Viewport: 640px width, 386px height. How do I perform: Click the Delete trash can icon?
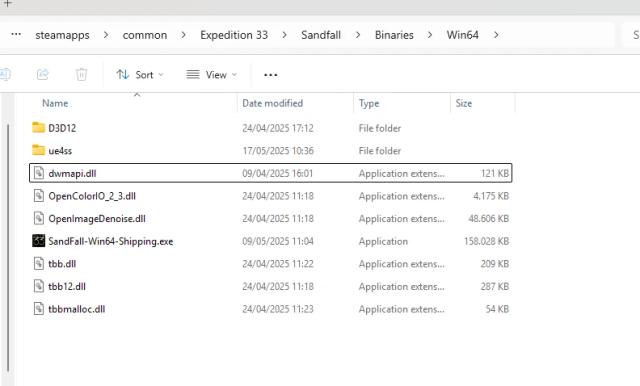[x=82, y=75]
